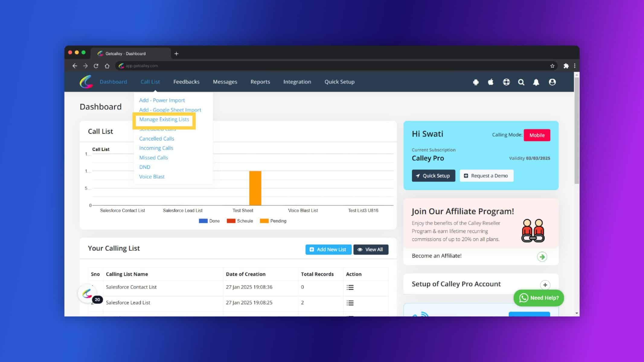The image size is (644, 362).
Task: Click the notifications bell icon
Action: (536, 82)
